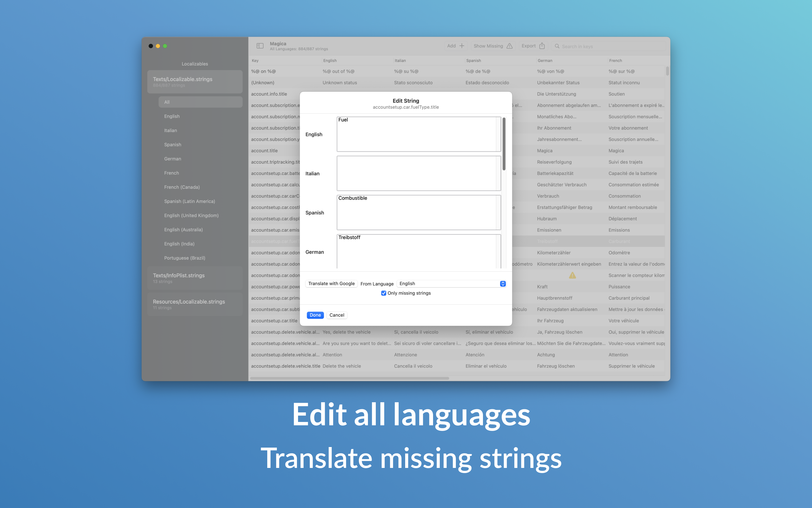
Task: Select German in the sidebar
Action: tap(173, 159)
